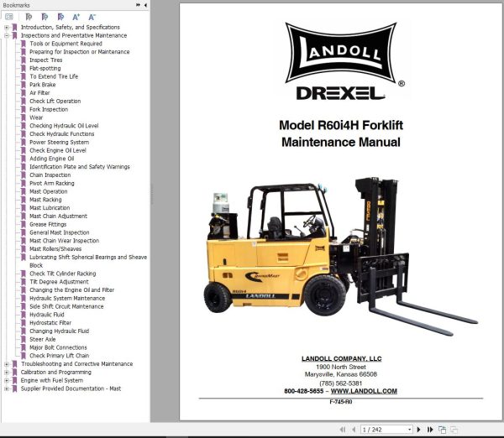Click the expand current bookmark icon

(x=29, y=17)
